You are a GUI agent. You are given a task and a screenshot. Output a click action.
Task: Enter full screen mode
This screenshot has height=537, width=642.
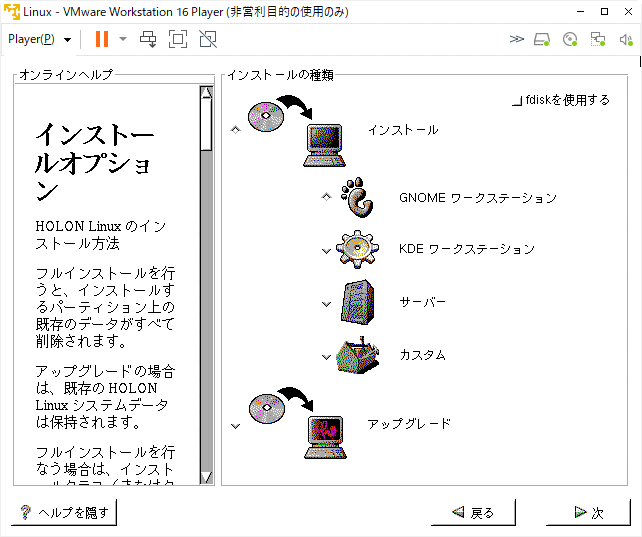click(178, 39)
